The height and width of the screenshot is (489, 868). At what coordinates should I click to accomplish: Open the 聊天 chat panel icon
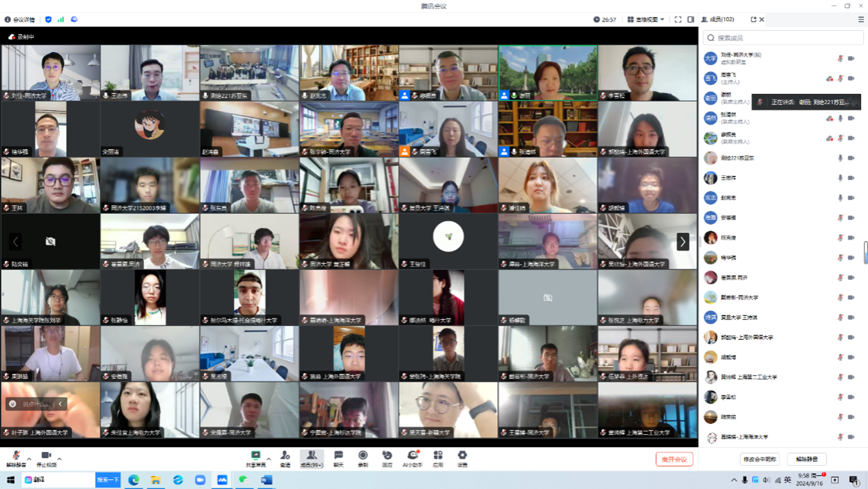(338, 455)
